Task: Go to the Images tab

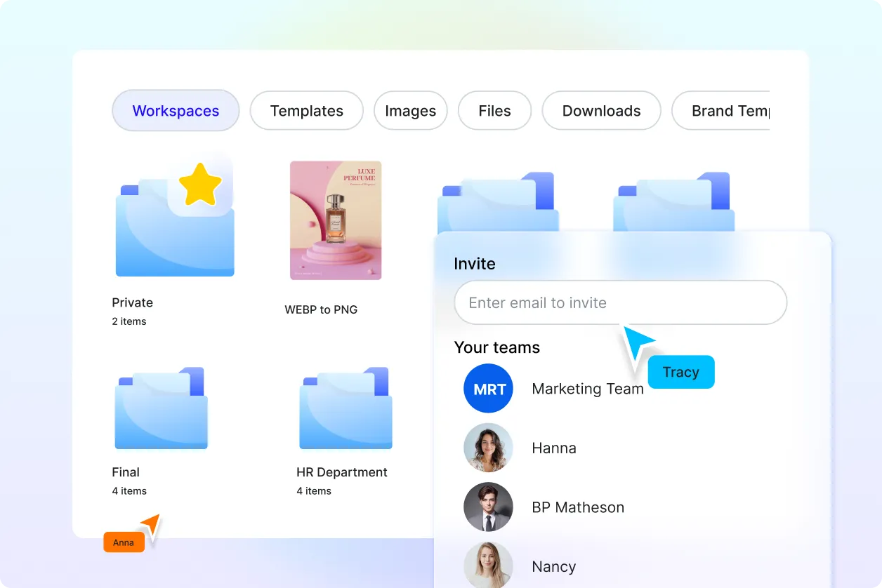Action: 411,111
